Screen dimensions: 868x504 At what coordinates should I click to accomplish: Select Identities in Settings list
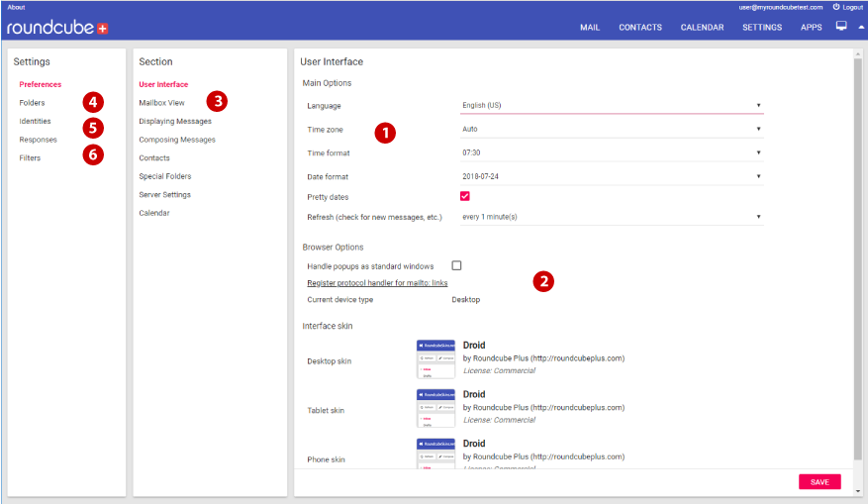coord(35,121)
